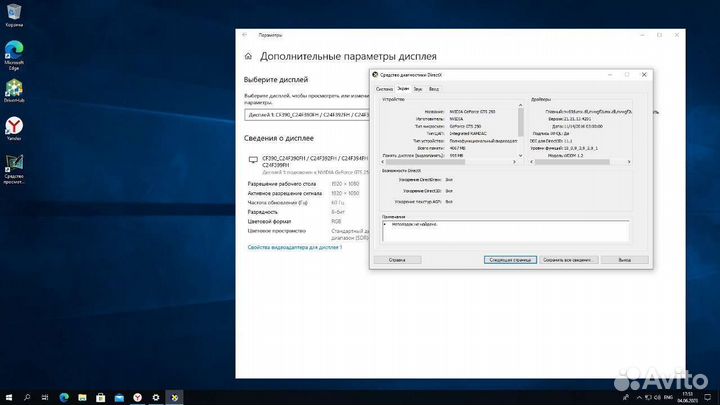Click the Цветовой формат row label
This screenshot has height=405, width=720.
click(x=269, y=221)
